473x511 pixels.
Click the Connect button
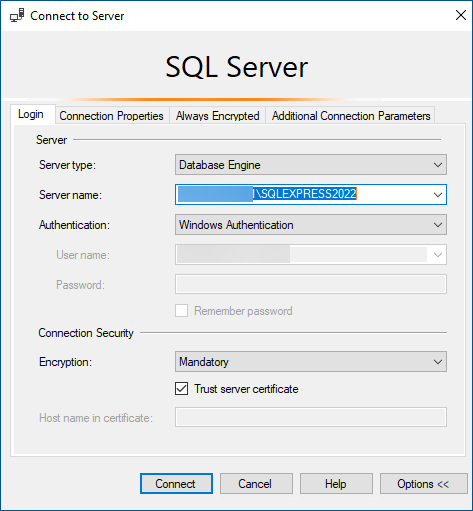pyautogui.click(x=176, y=483)
